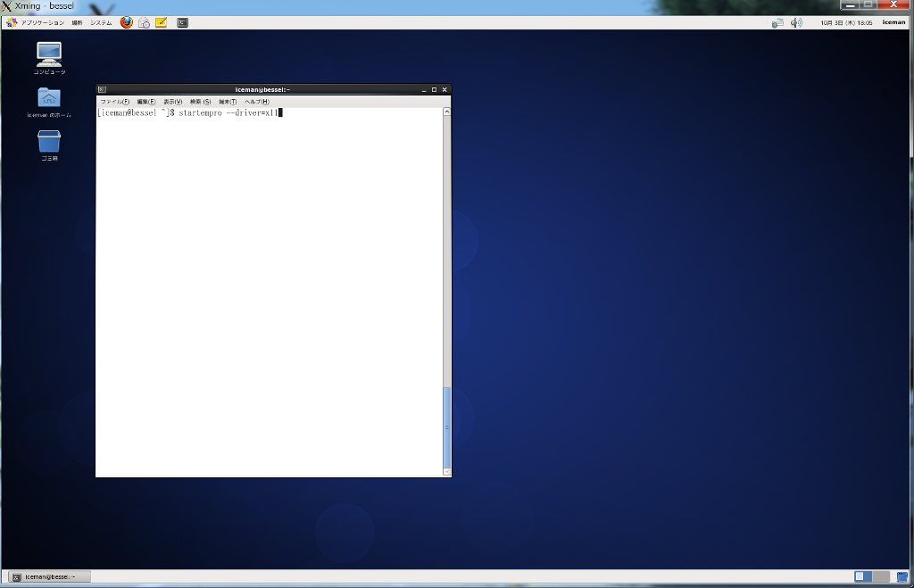Open the volume speaker tray icon
This screenshot has height=588, width=914.
tap(796, 22)
